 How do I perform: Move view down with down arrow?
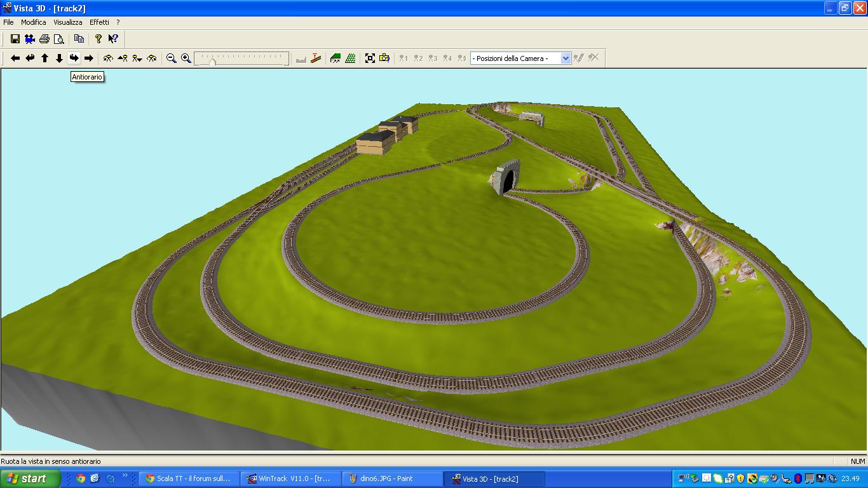tap(59, 58)
